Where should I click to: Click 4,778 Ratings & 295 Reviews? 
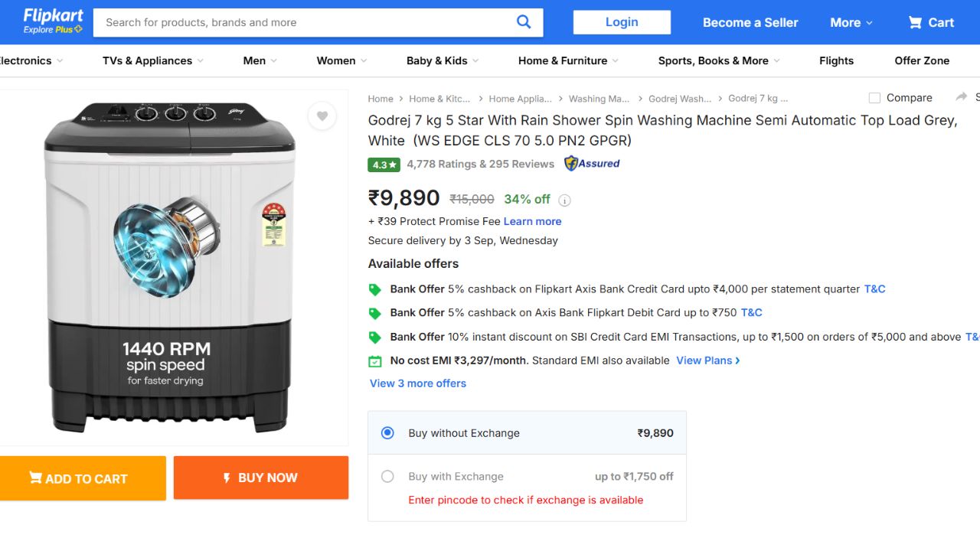click(x=480, y=164)
